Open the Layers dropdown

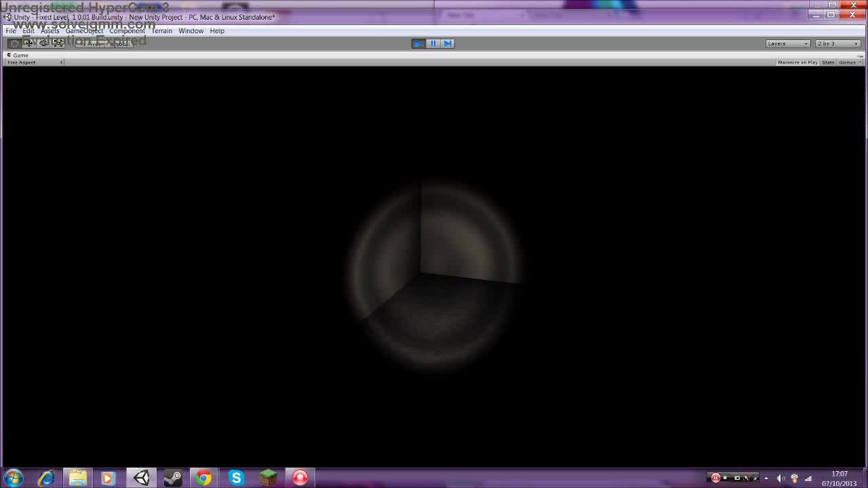[787, 43]
